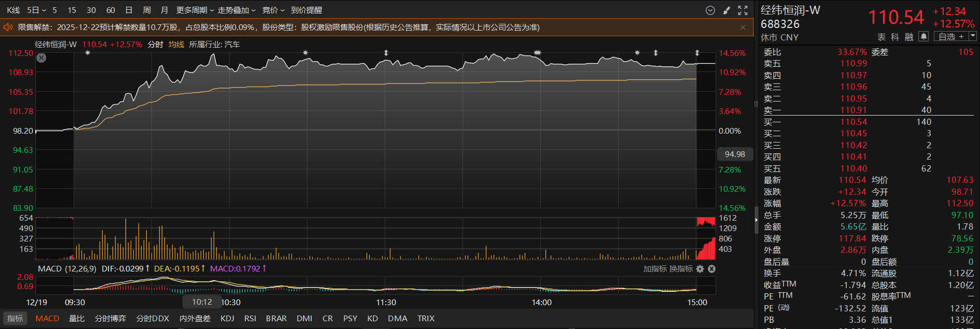This screenshot has width=980, height=329.
Task: Expand chart to fullscreen icon
Action: (743, 10)
